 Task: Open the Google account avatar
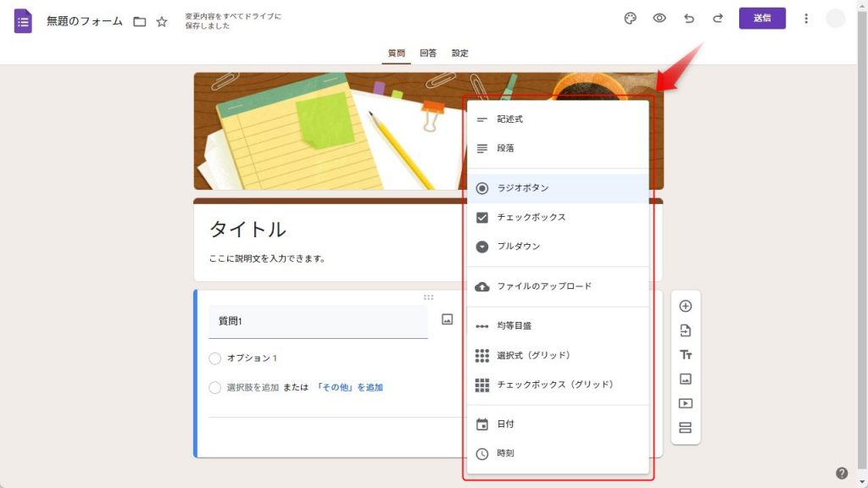(835, 19)
